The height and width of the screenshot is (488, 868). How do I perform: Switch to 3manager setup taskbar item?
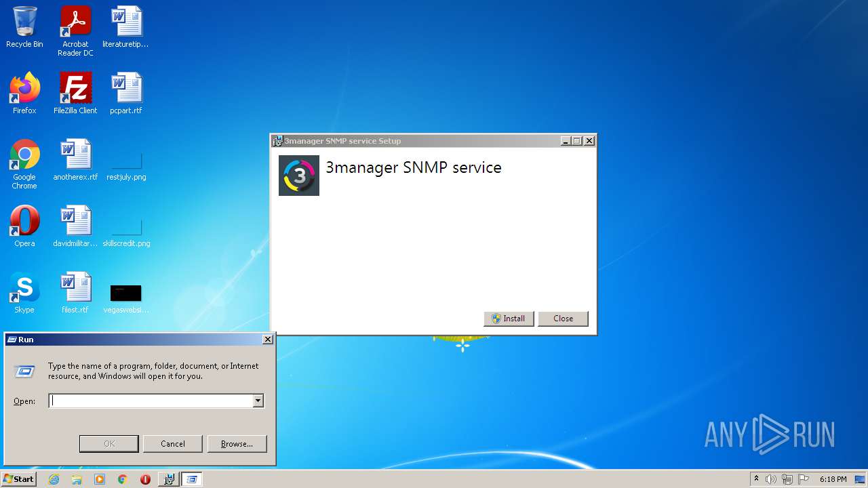pos(169,479)
